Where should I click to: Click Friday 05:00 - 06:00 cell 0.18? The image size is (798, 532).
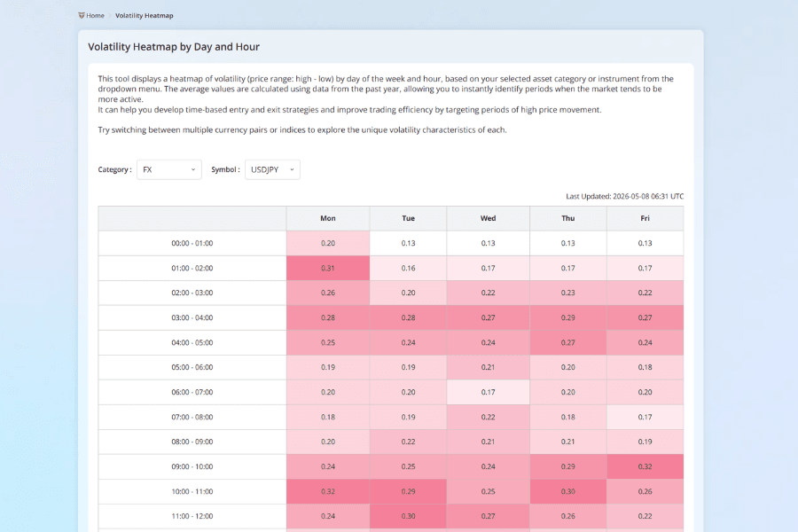(x=645, y=367)
